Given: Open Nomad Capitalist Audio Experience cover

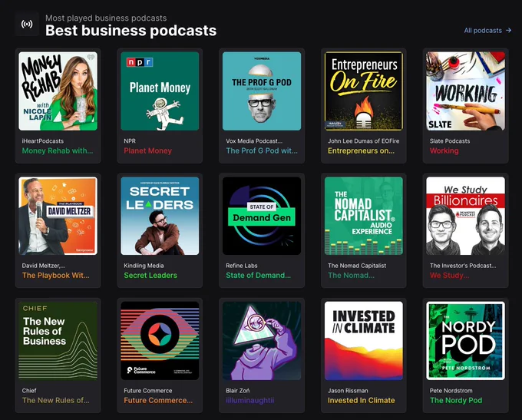Looking at the screenshot, I should point(364,216).
